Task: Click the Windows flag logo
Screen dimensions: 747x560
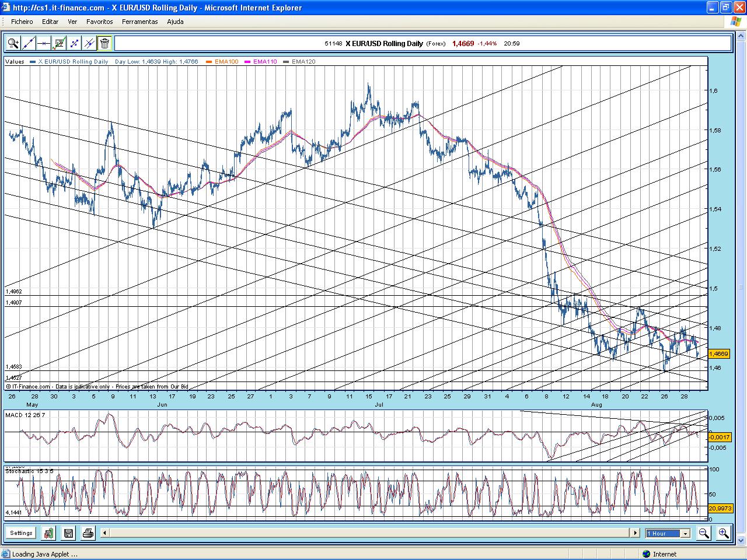Action: click(x=736, y=22)
